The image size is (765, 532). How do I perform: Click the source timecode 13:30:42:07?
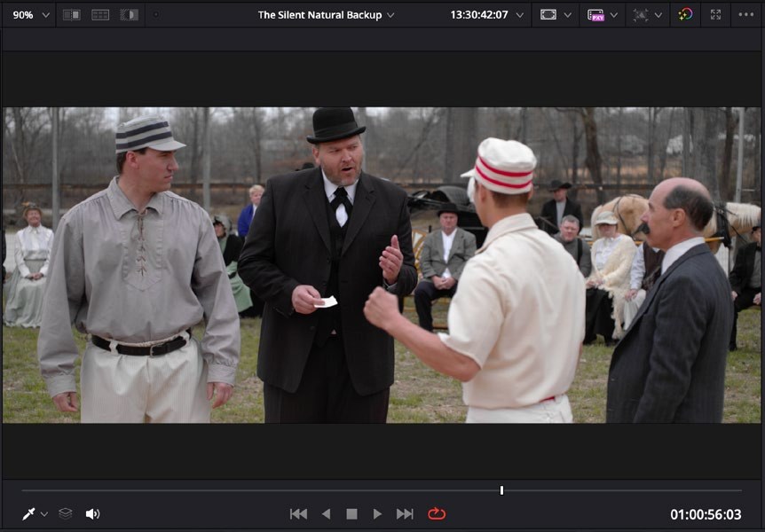coord(479,15)
